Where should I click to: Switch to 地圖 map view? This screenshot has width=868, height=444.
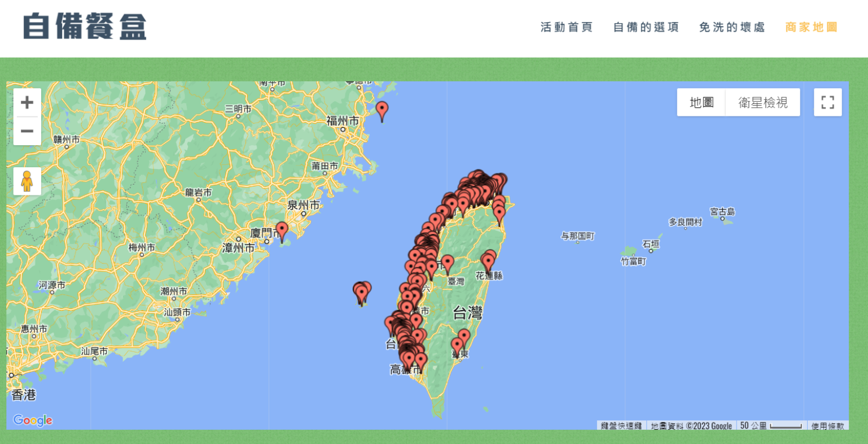702,102
